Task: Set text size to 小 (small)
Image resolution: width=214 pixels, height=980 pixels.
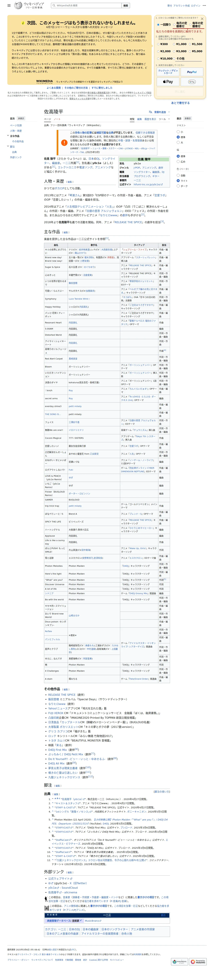Action: click(x=178, y=132)
